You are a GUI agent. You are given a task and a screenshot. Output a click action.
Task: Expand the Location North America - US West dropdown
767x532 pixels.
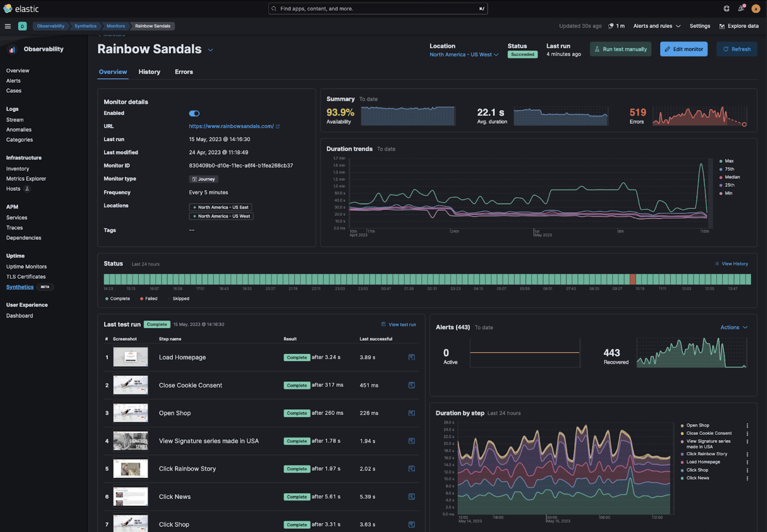coord(464,55)
